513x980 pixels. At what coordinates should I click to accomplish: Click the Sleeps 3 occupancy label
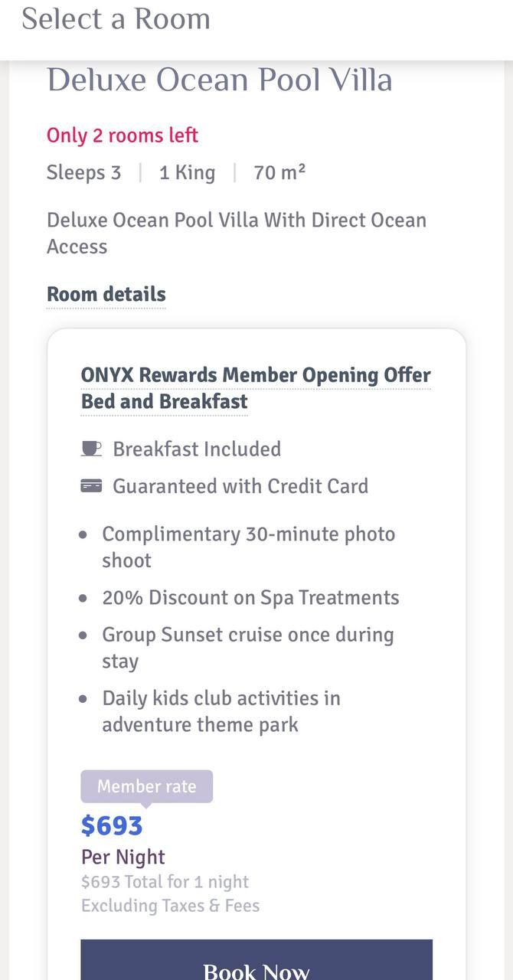click(x=83, y=173)
